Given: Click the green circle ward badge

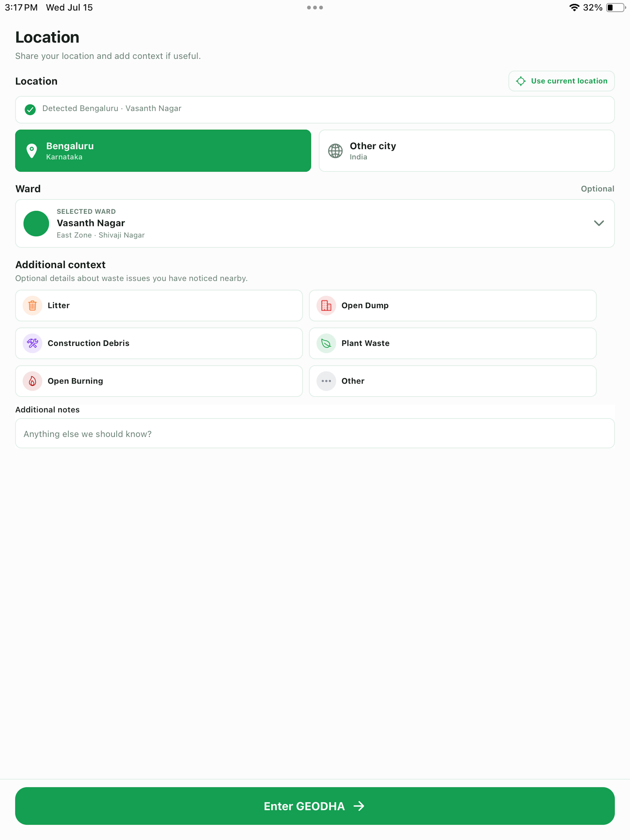Looking at the screenshot, I should [x=36, y=223].
